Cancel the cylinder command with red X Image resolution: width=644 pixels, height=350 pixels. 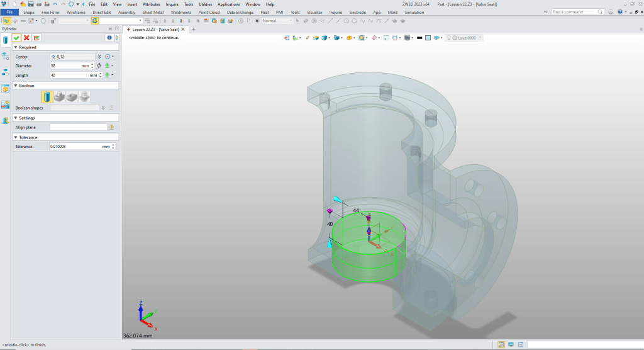26,38
